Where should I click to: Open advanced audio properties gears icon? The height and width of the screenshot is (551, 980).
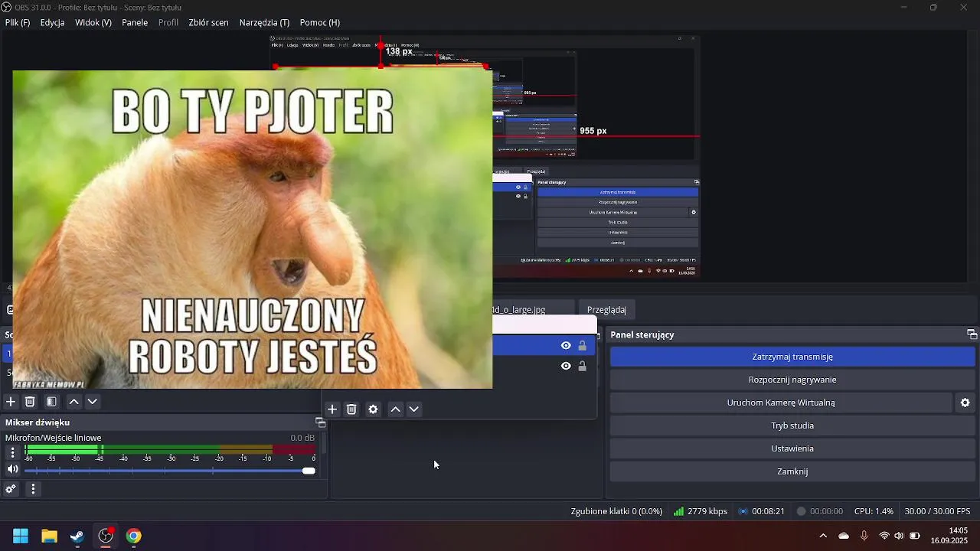(11, 489)
